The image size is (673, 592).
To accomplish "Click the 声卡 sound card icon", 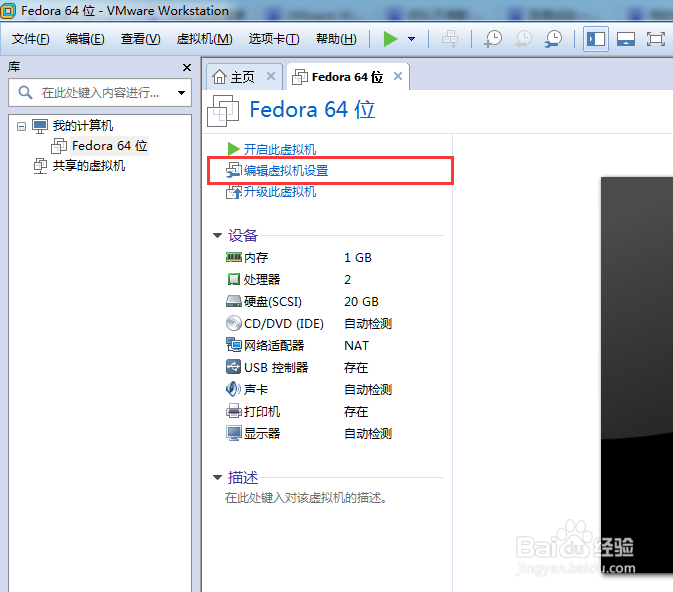I will [233, 389].
